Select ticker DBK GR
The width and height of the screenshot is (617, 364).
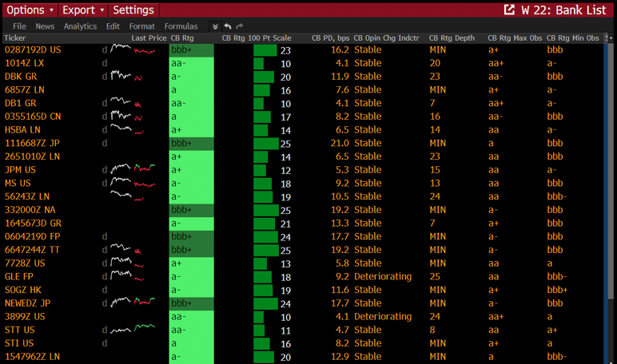(21, 77)
